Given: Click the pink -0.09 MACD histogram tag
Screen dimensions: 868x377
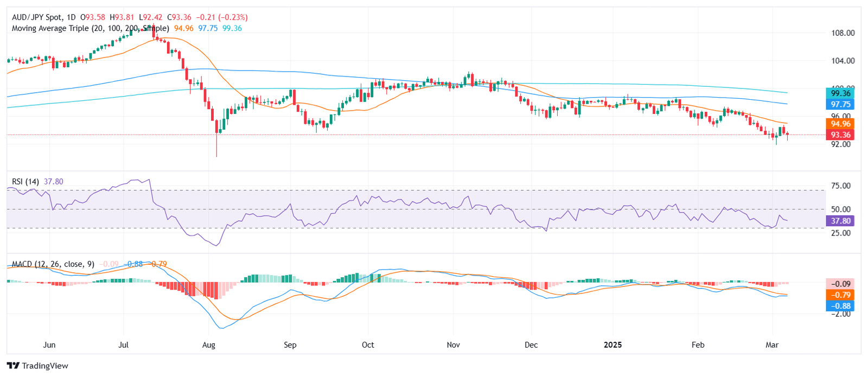Looking at the screenshot, I should pos(840,284).
